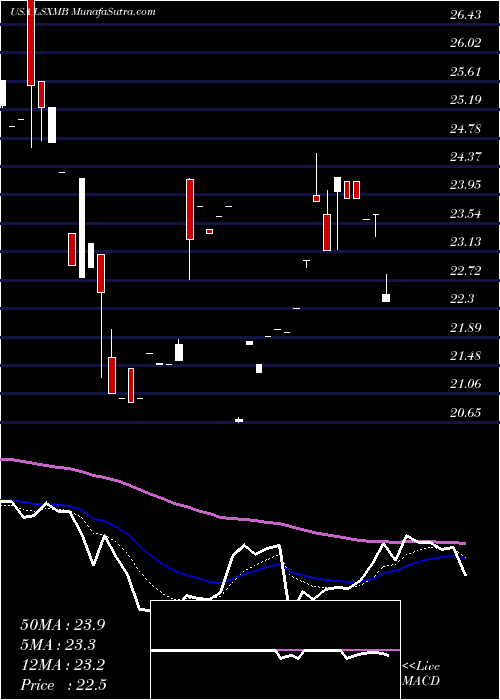Click the 24.37 price axis label
Viewport: 500px width, 700px height.
click(x=466, y=157)
